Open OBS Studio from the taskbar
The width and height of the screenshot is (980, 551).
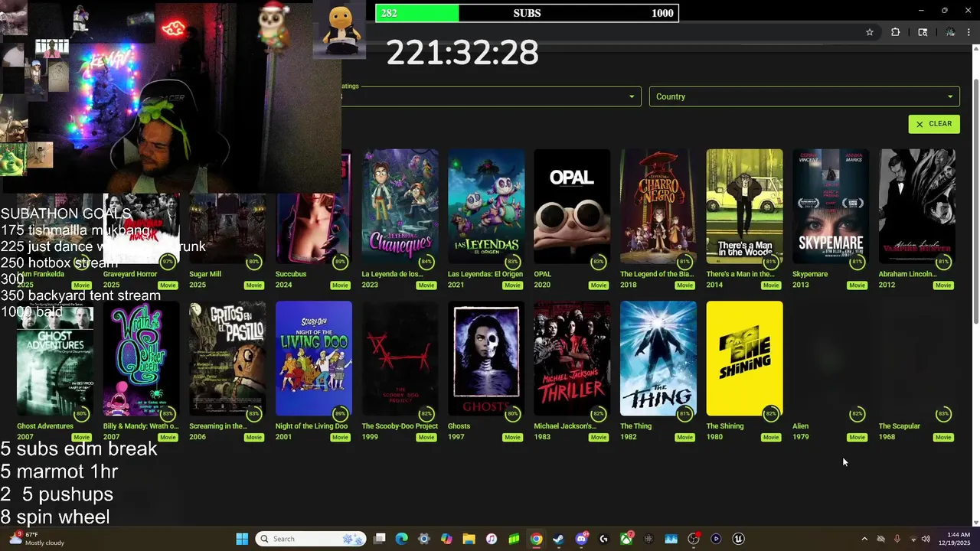(694, 539)
